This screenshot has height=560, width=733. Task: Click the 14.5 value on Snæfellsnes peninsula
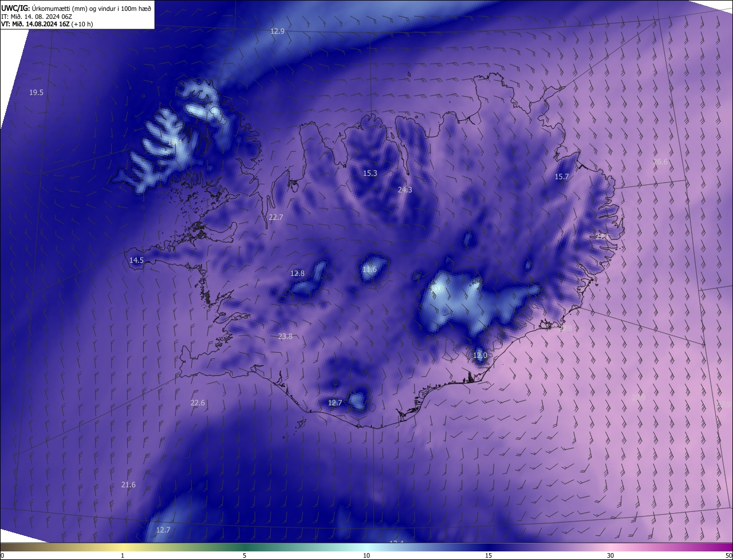(136, 260)
